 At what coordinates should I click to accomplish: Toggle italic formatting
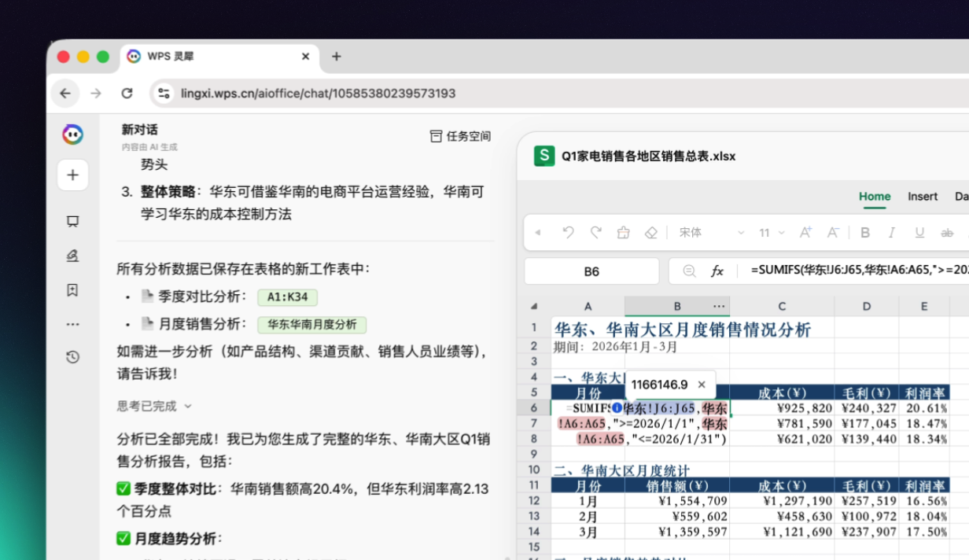(892, 233)
